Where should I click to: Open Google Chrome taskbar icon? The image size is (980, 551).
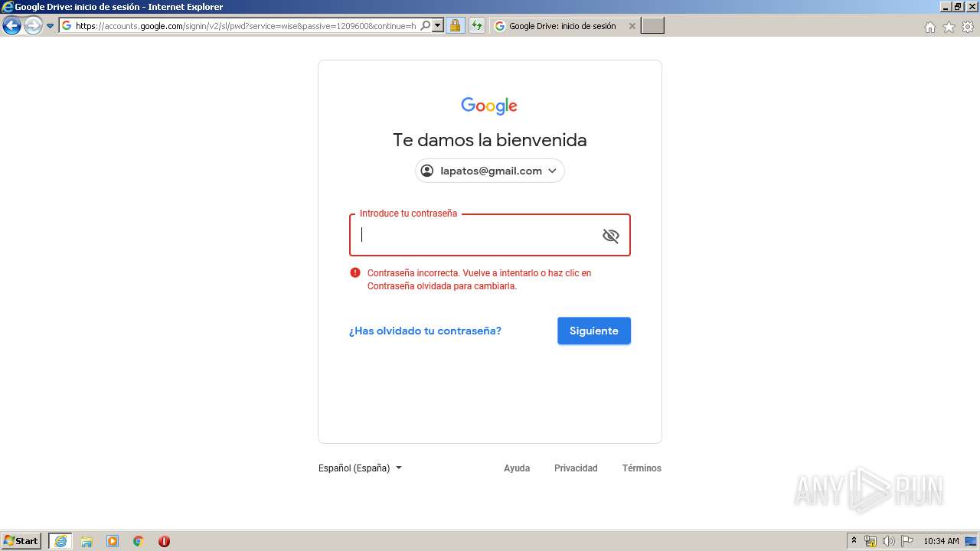139,541
